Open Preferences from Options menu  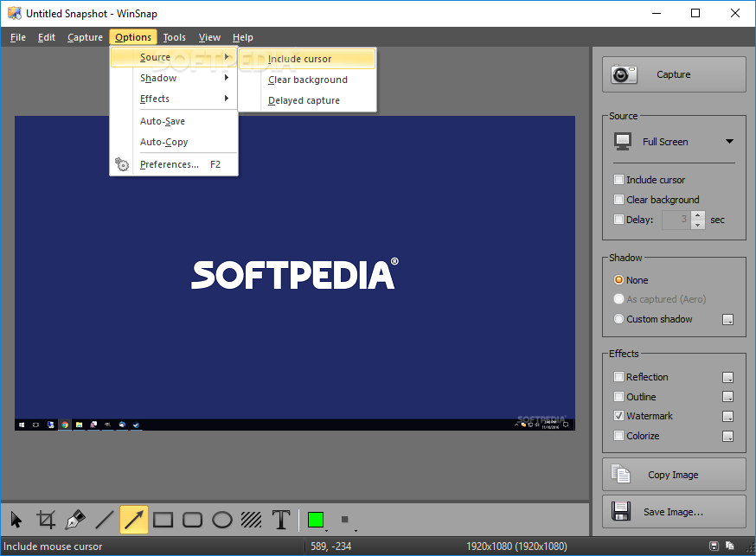tap(174, 164)
